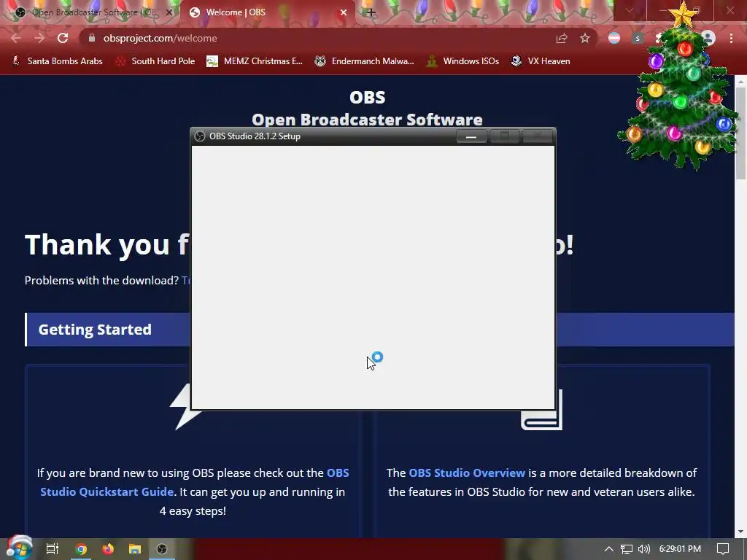Go back to previous page

16,38
